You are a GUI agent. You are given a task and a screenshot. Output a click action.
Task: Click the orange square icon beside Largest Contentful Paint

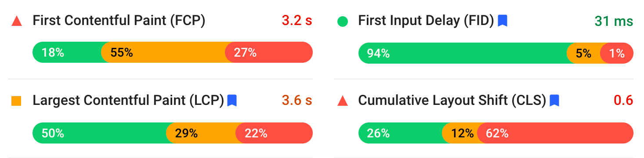coord(16,101)
